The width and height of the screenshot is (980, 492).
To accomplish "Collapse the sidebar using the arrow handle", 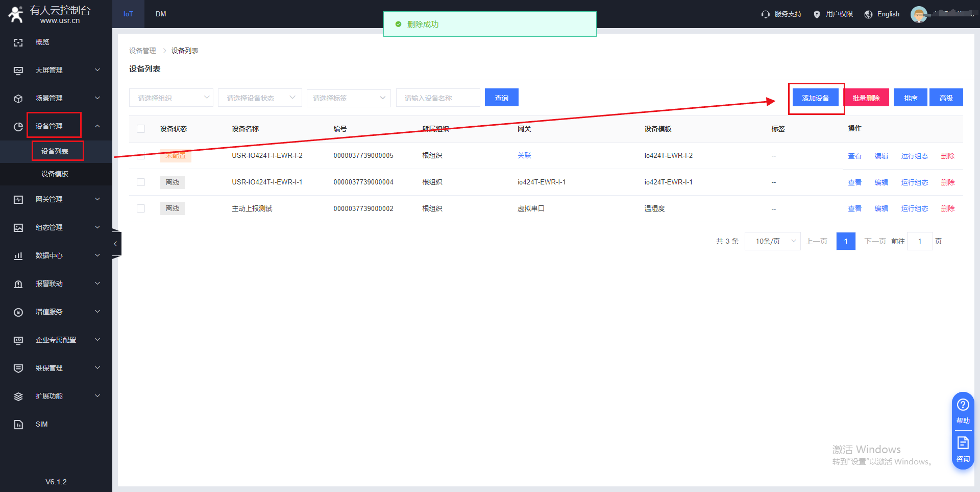I will pyautogui.click(x=116, y=244).
